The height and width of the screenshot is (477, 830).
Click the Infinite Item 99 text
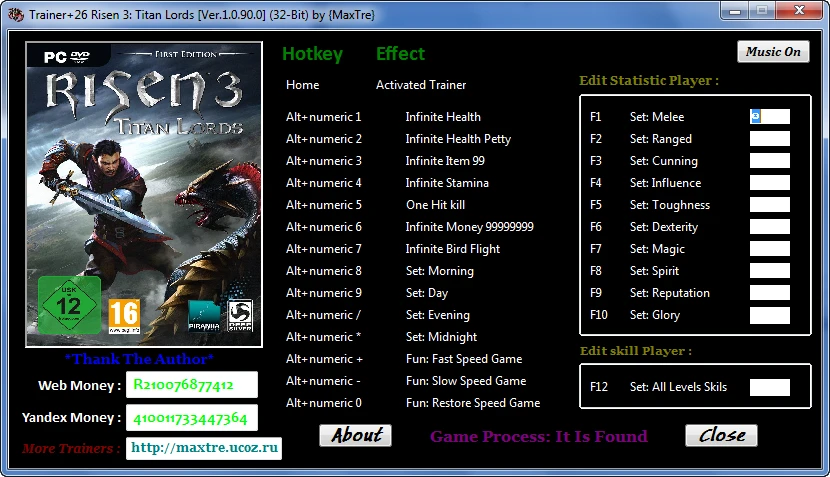445,161
